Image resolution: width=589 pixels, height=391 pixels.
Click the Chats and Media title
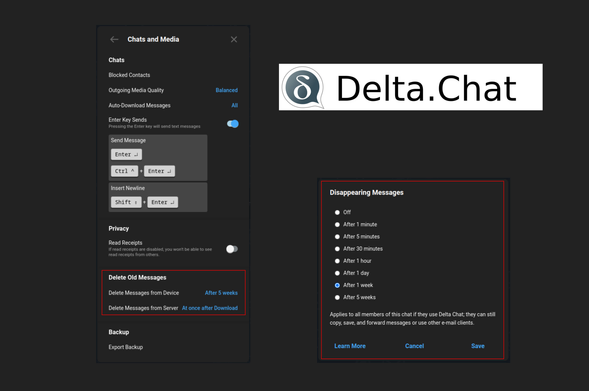pyautogui.click(x=153, y=39)
